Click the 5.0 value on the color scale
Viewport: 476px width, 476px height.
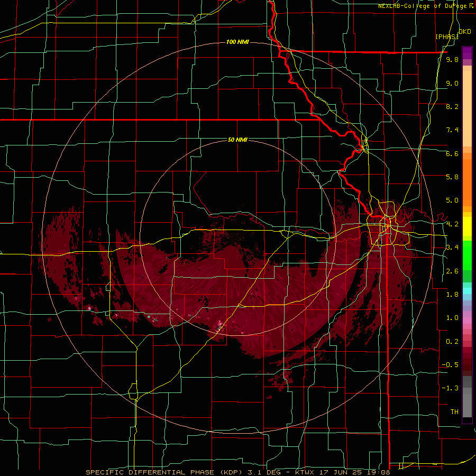point(452,200)
